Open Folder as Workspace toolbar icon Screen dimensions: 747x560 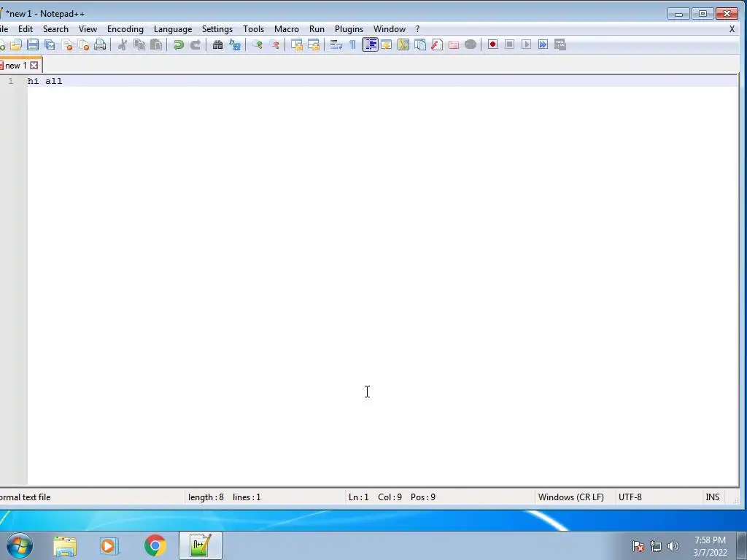click(x=454, y=44)
